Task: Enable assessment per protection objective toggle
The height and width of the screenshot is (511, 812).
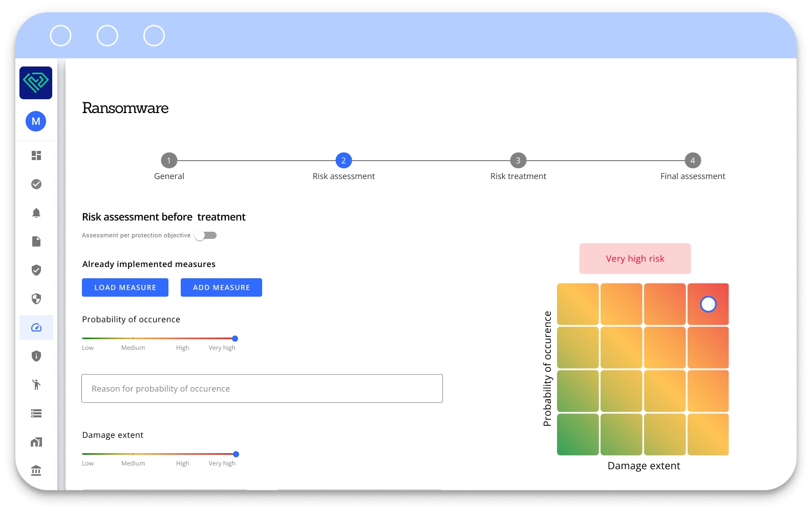Action: 206,235
